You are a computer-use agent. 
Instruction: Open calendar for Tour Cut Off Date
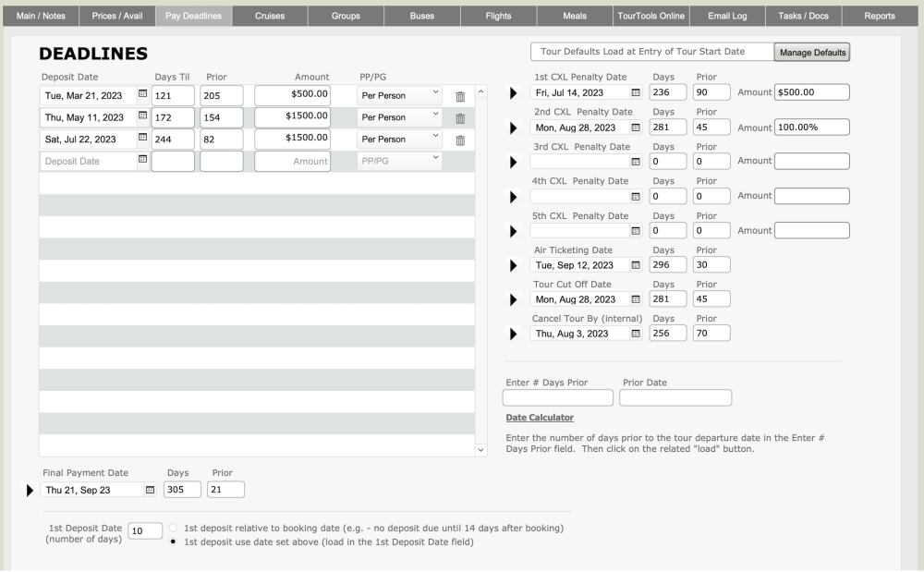pyautogui.click(x=636, y=299)
